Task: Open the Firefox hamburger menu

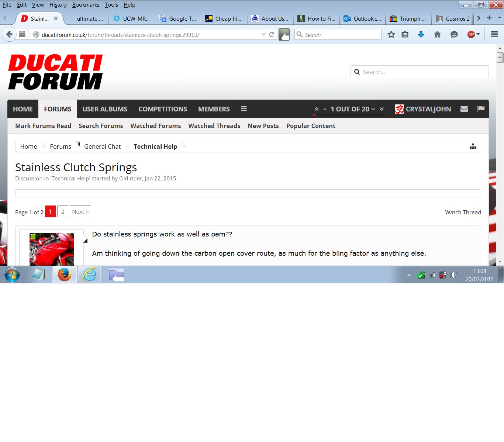Action: coord(494,34)
